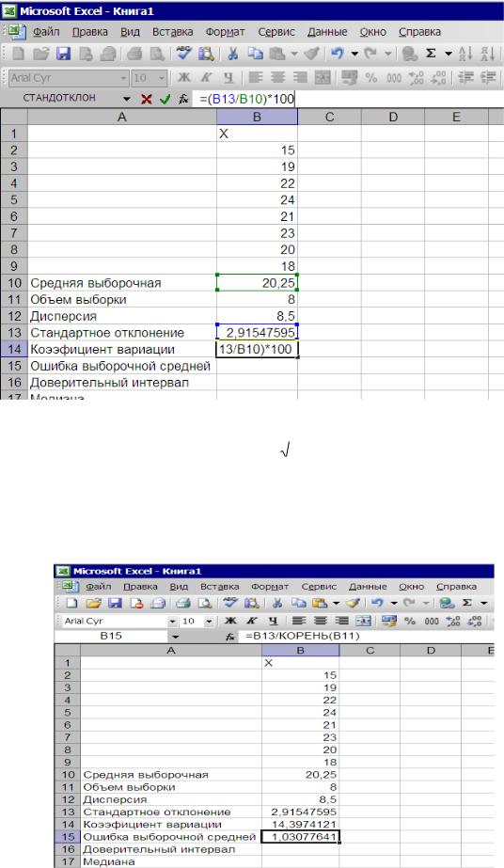Viewport: 504px width, 868px height.
Task: Click formula bar =B13/КОРЕНЬ(B11) in lower window
Action: (303, 637)
